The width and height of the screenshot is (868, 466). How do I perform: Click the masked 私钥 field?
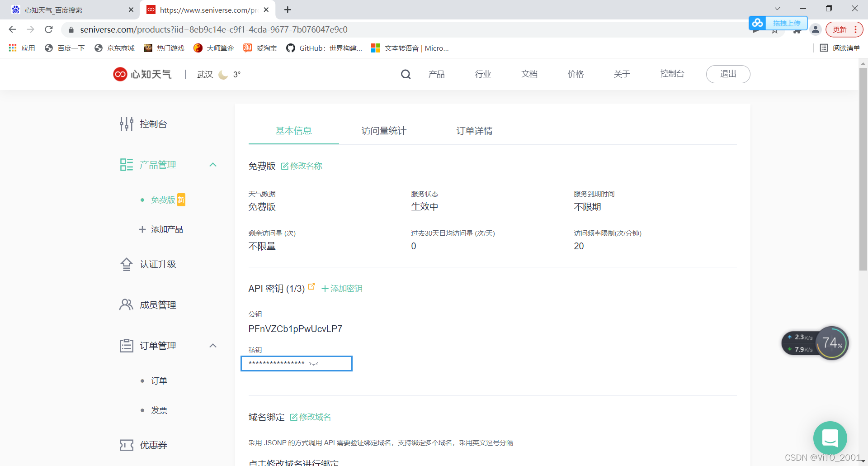[x=296, y=363]
